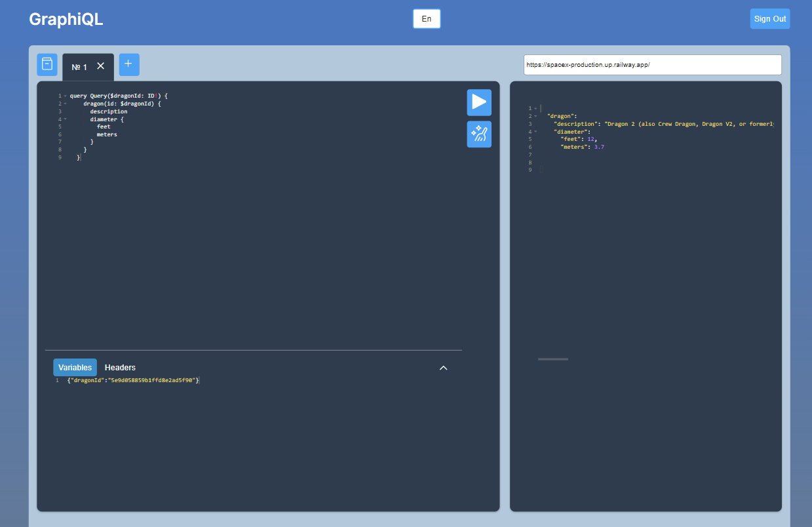Viewport: 812px width, 527px height.
Task: Click the "feet": 12 response value
Action: point(579,139)
